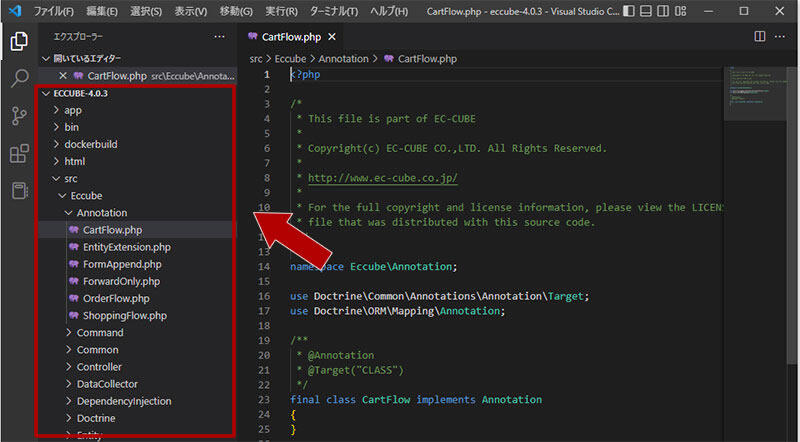Image resolution: width=800 pixels, height=442 pixels.
Task: Collapse the Annotation folder
Action: tap(102, 213)
